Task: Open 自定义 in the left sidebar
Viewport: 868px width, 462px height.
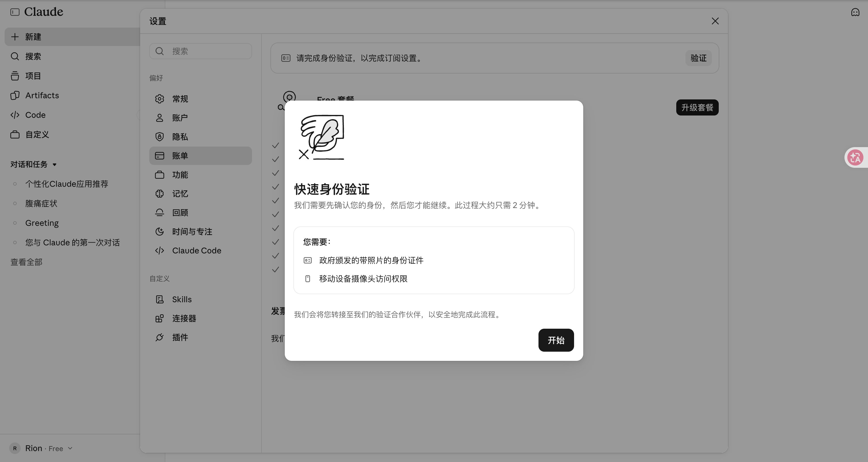Action: (72, 134)
